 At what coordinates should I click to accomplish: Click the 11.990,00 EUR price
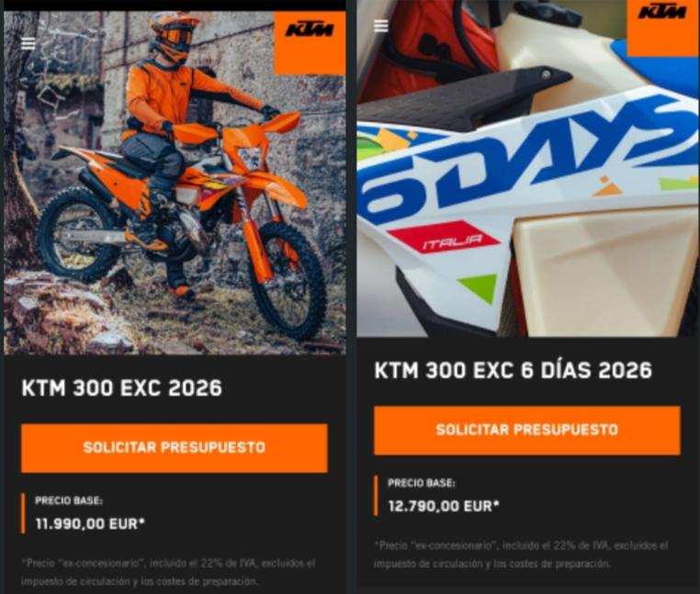point(90,523)
